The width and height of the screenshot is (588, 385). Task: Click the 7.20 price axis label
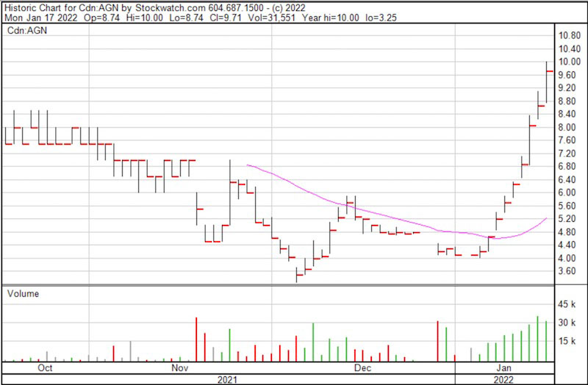pyautogui.click(x=567, y=154)
